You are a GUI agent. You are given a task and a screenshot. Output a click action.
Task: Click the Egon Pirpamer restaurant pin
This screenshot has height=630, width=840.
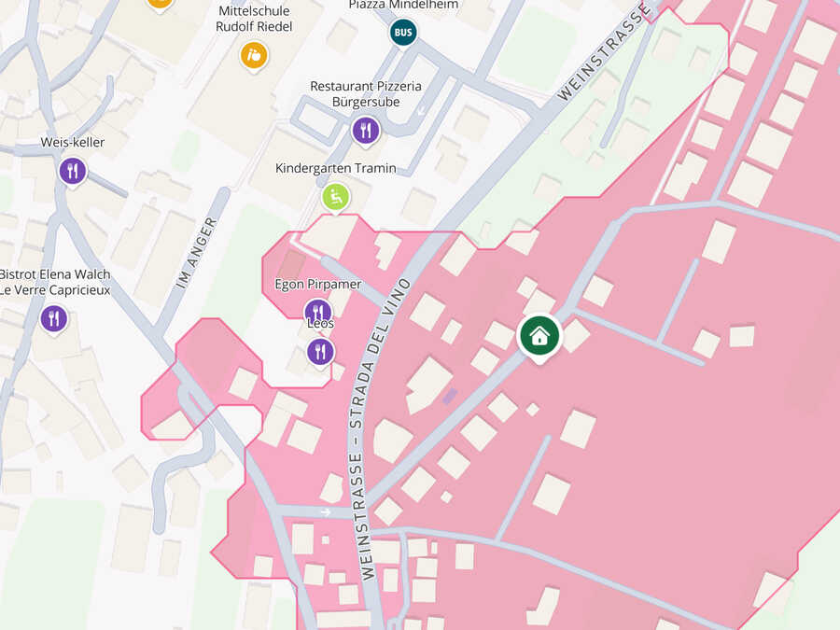coord(317,310)
